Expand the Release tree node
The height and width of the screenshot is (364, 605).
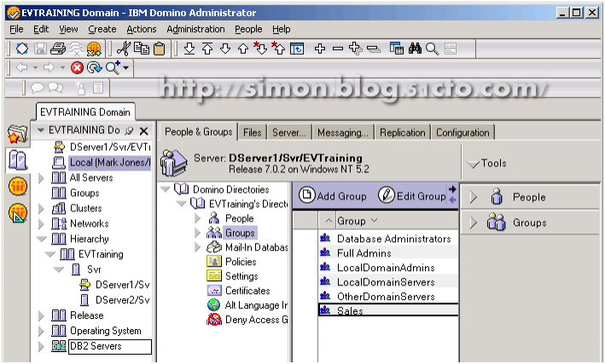tap(41, 315)
